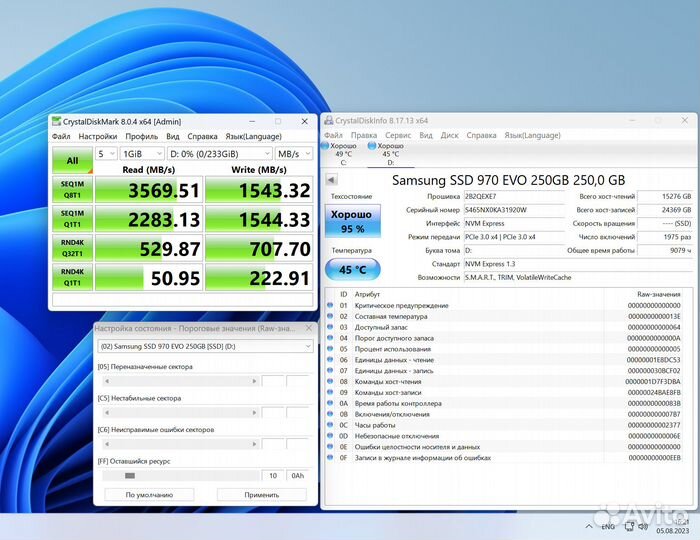
Task: Run the RND4K Q32T1 benchmark
Action: pyautogui.click(x=72, y=248)
